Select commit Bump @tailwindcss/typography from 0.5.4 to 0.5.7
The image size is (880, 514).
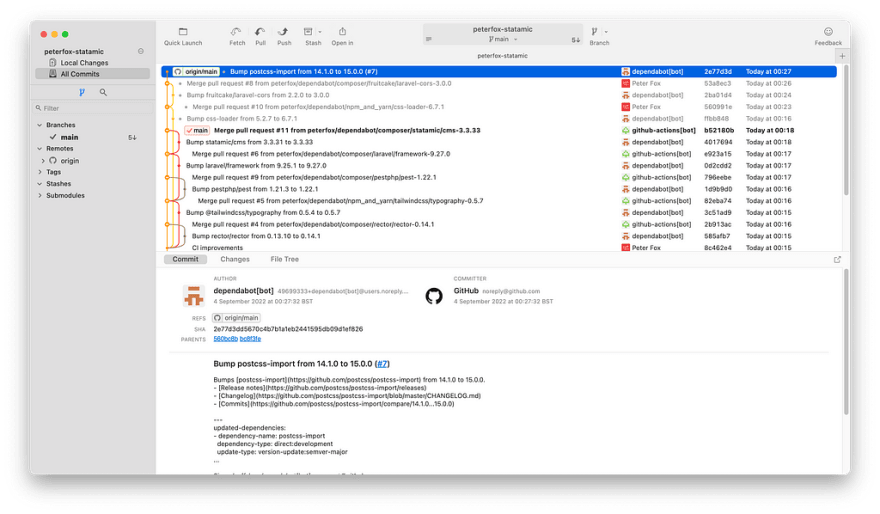pyautogui.click(x=499, y=213)
